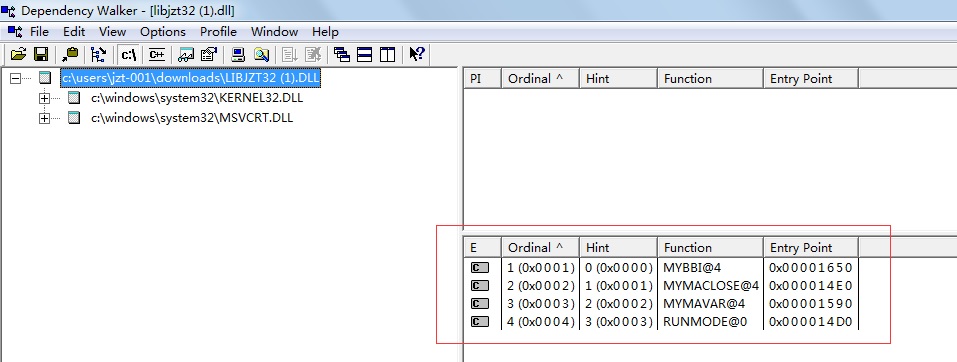The image size is (957, 362).
Task: Toggle the Auto Expand tree icon
Action: pyautogui.click(x=98, y=54)
